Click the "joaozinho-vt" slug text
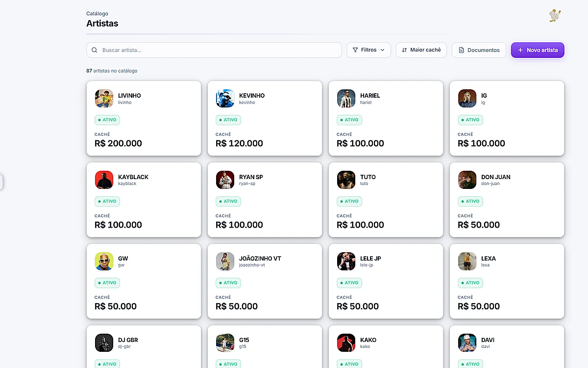588x368 pixels. point(252,265)
